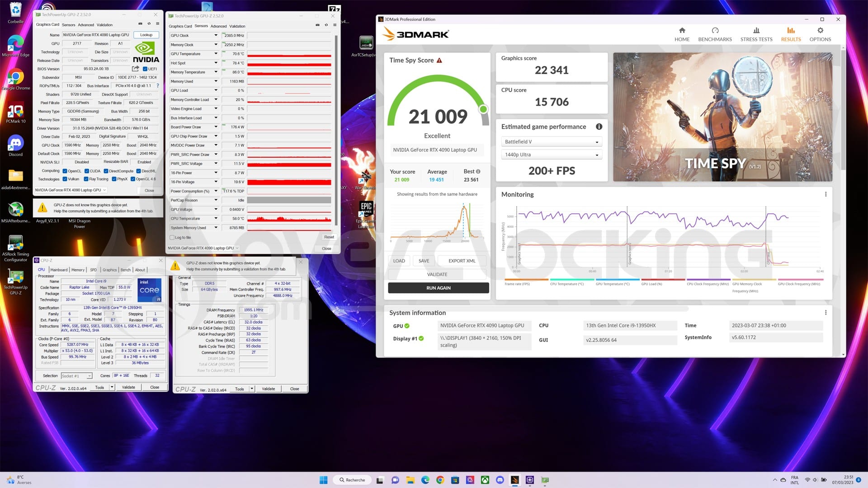868x488 pixels.
Task: Click the Lookup button in GPU-Z
Action: [146, 35]
